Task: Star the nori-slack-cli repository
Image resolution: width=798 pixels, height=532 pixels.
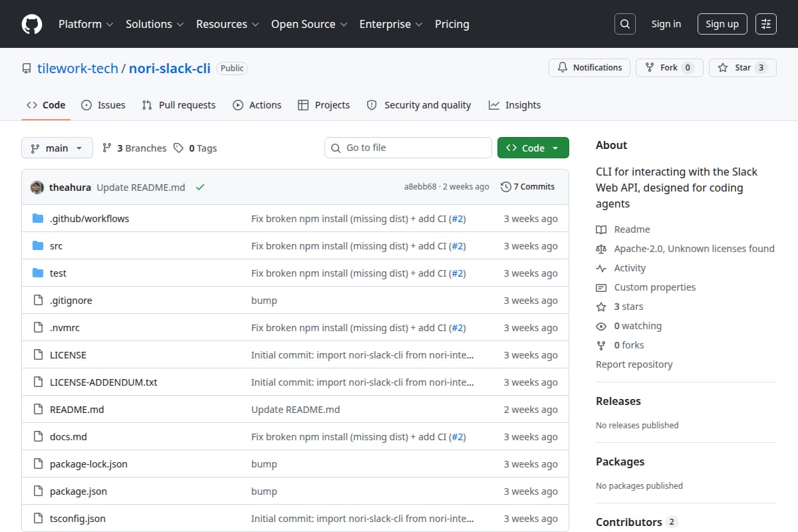Action: (743, 68)
